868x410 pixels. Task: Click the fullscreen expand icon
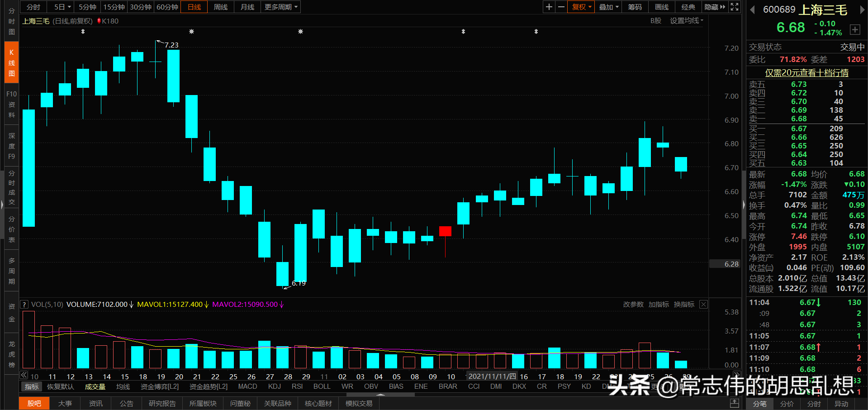point(734,7)
